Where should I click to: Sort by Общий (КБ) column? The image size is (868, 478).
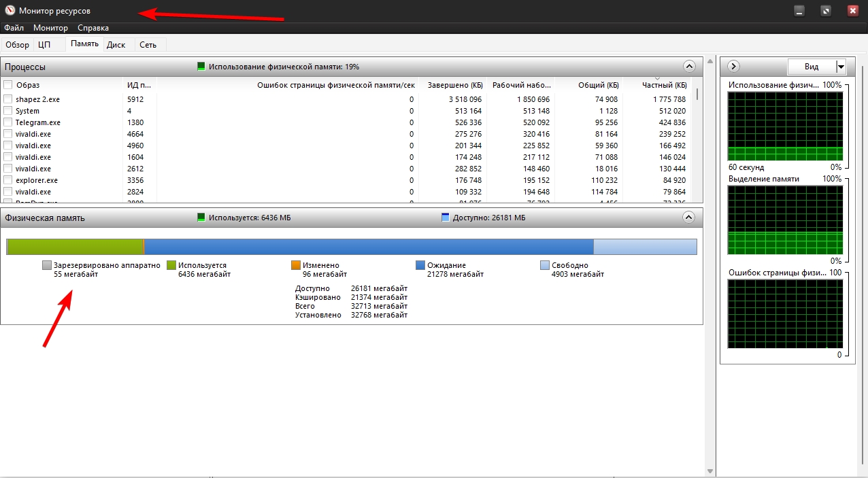[x=588, y=85]
